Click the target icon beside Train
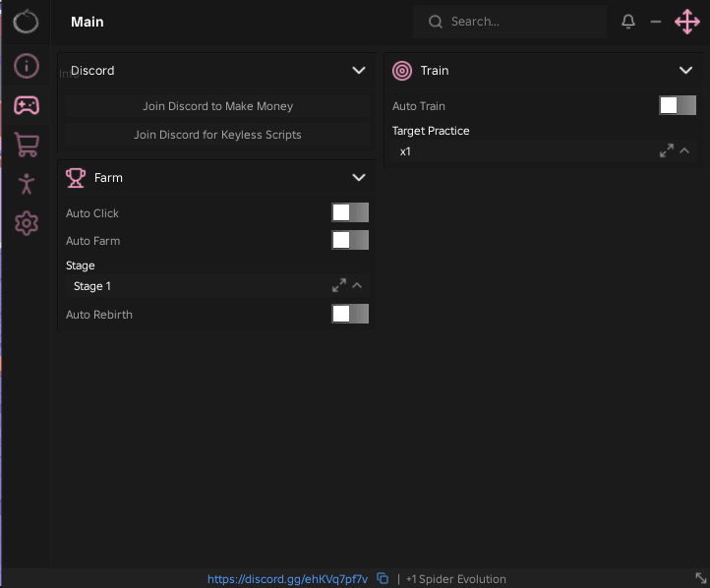The width and height of the screenshot is (710, 588). 402,71
